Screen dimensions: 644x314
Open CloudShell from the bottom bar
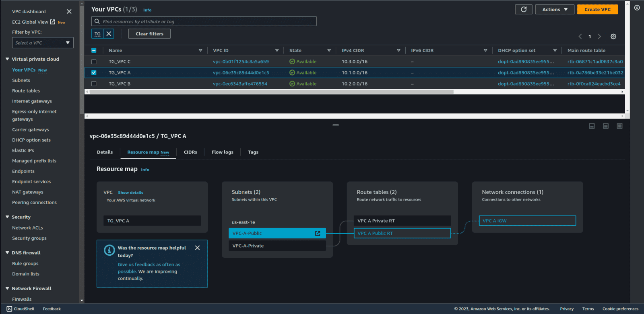[x=21, y=309]
